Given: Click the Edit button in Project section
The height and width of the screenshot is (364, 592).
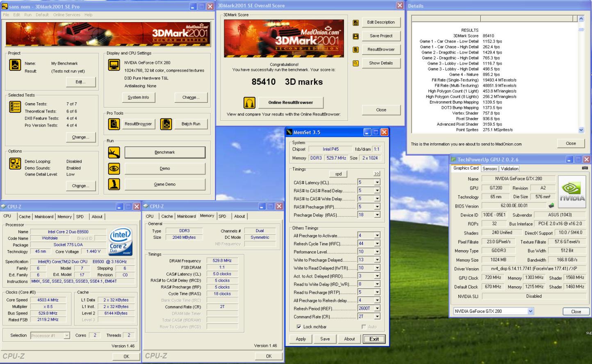Looking at the screenshot, I should tap(80, 82).
